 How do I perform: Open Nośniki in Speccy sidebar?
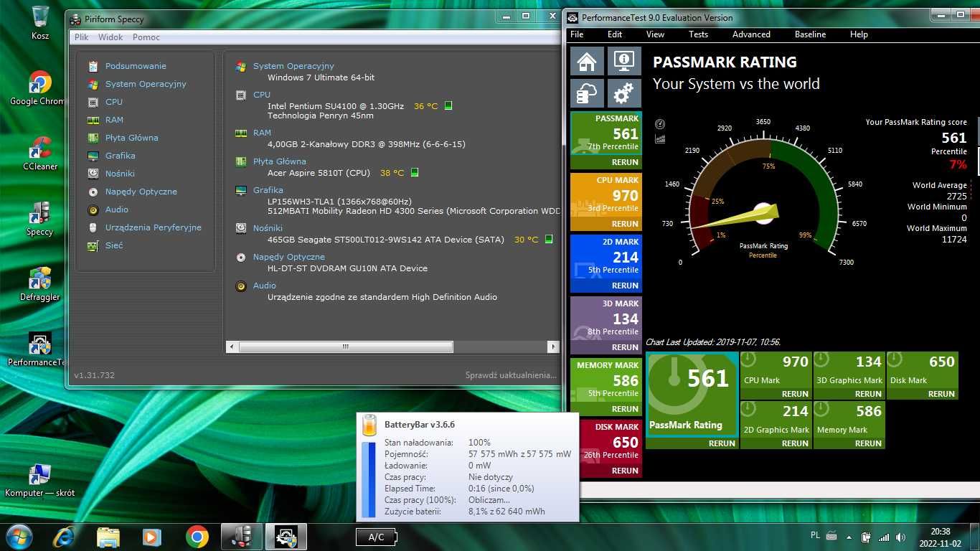tap(120, 174)
